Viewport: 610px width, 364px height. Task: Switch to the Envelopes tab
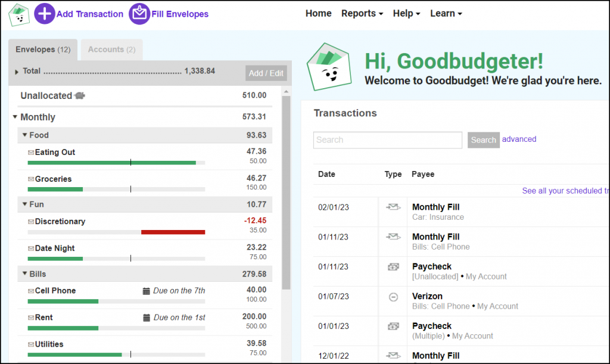coord(43,50)
